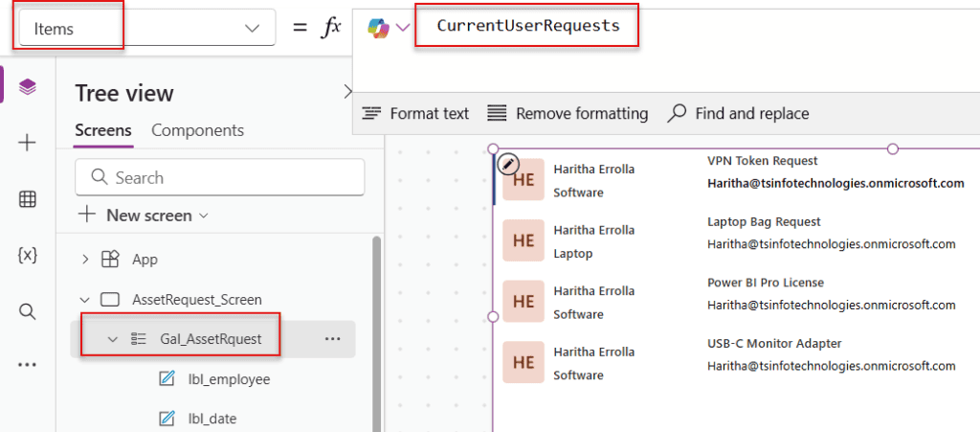The height and width of the screenshot is (432, 980).
Task: Click the tree view Search box
Action: [220, 177]
